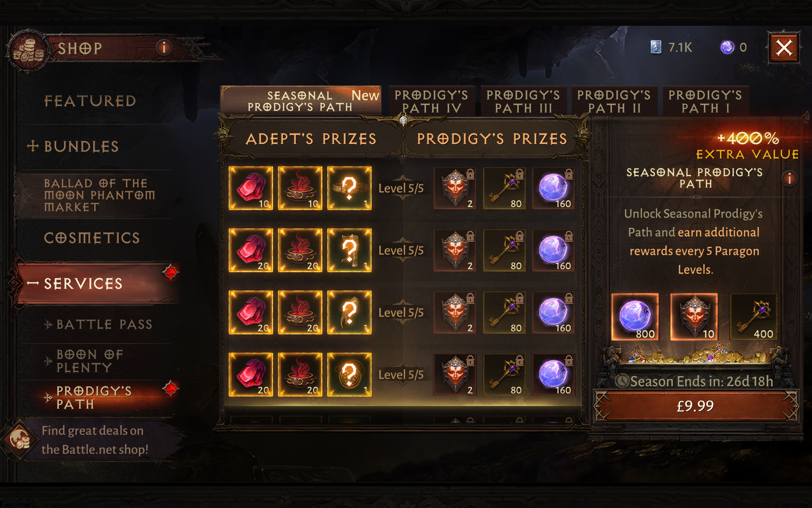Click the Seasonal Prodigy's Path info icon
The width and height of the screenshot is (812, 508).
(x=789, y=178)
